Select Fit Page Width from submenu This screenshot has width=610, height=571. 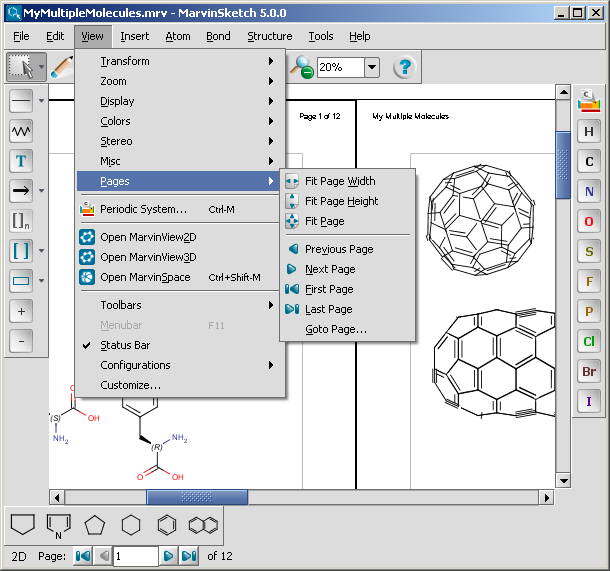[x=340, y=181]
